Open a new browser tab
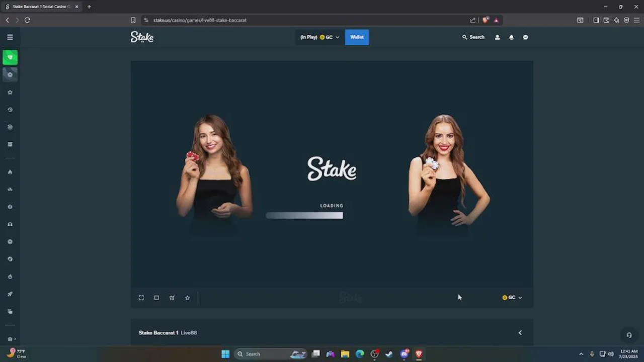Image resolution: width=644 pixels, height=362 pixels. click(89, 7)
